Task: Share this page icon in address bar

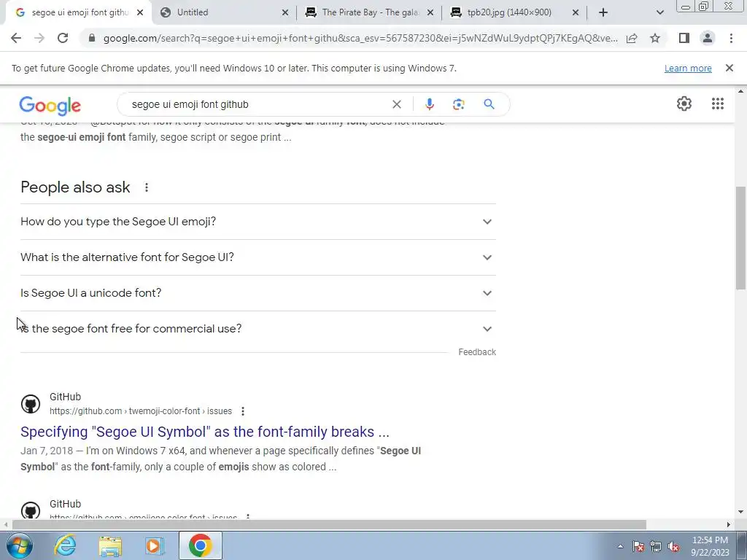Action: [x=632, y=38]
